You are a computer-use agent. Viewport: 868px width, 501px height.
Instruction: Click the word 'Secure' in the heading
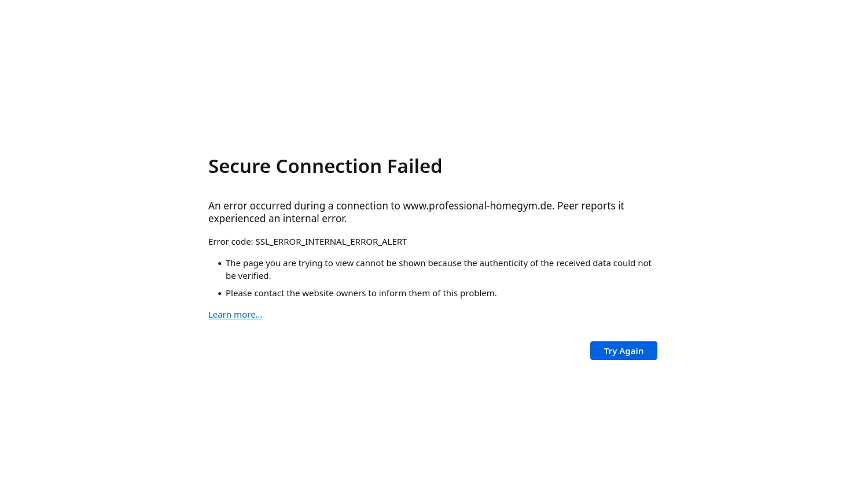tap(239, 166)
